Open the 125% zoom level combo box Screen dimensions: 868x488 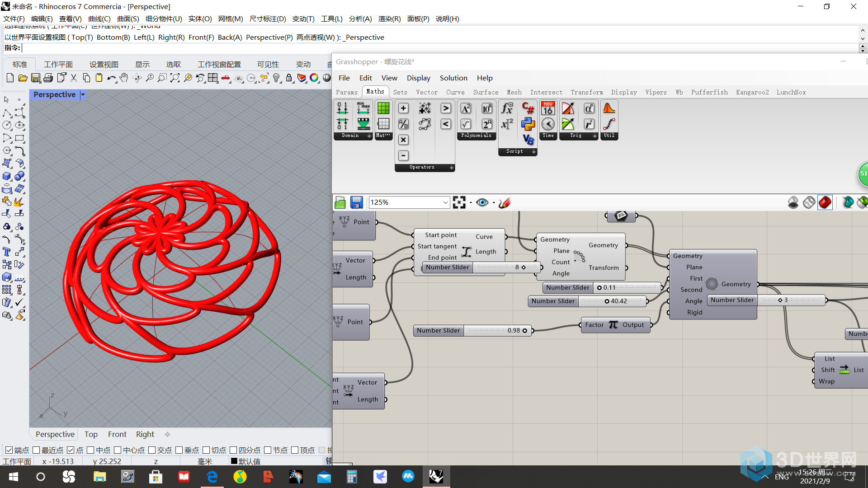click(409, 202)
